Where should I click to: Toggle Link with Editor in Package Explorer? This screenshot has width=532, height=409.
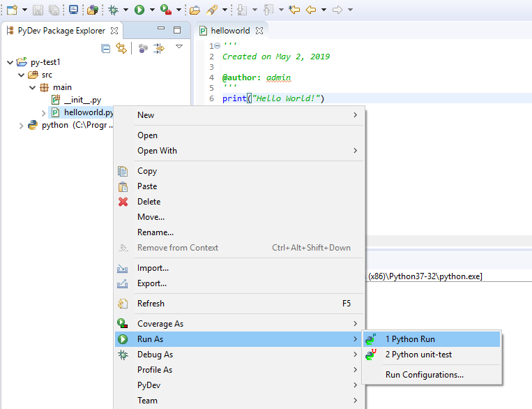pos(121,48)
